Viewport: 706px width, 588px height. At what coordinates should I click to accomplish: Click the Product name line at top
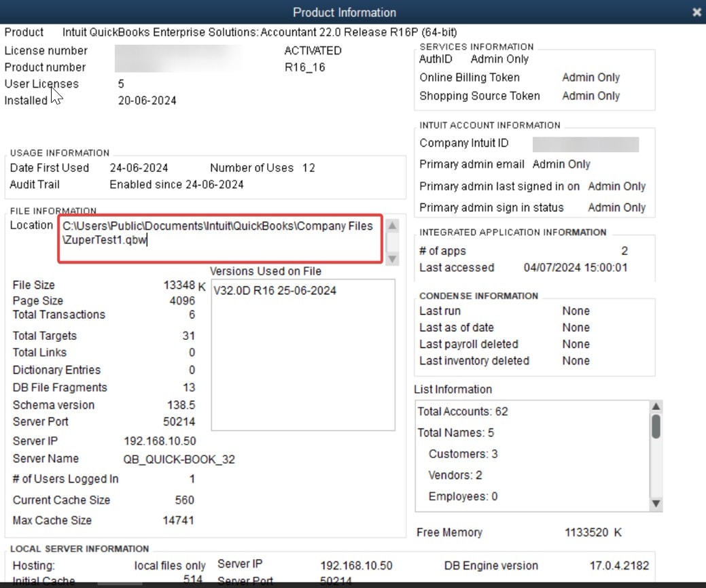[260, 33]
